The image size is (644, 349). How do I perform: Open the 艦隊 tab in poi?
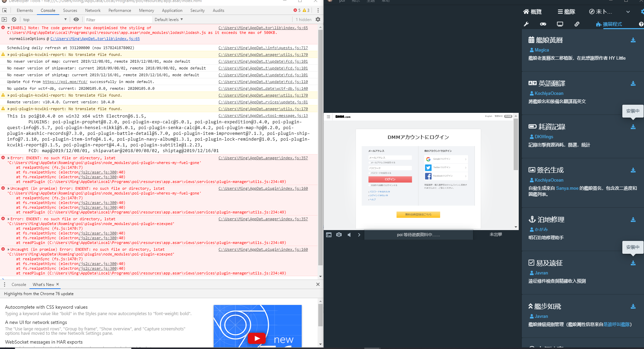(x=566, y=12)
